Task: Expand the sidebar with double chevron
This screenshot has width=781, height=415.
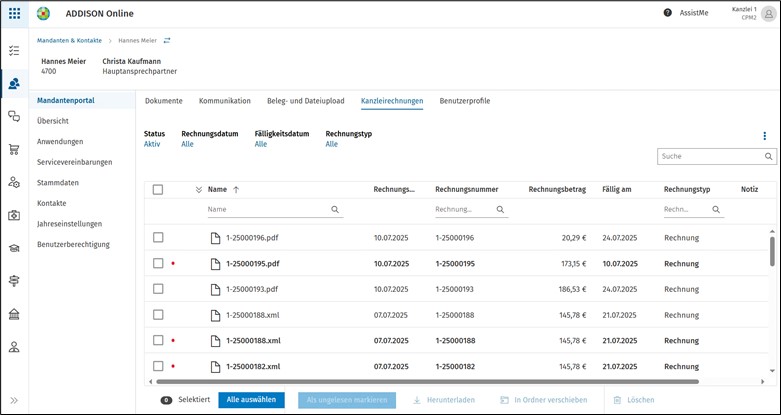Action: pyautogui.click(x=14, y=400)
